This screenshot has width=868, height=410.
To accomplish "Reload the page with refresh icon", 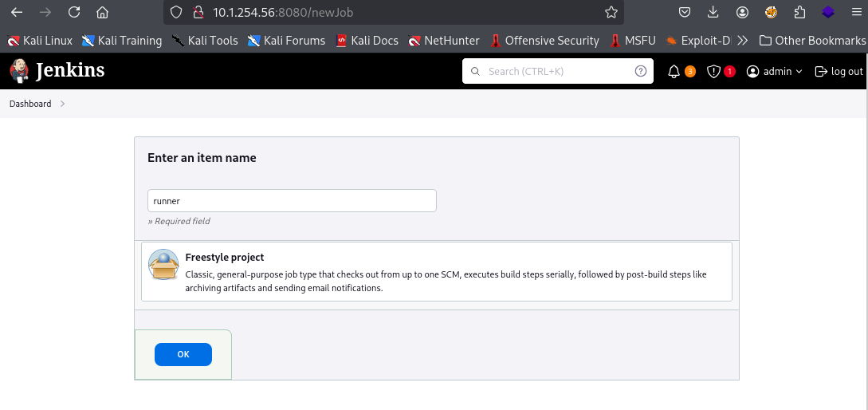I will point(74,12).
